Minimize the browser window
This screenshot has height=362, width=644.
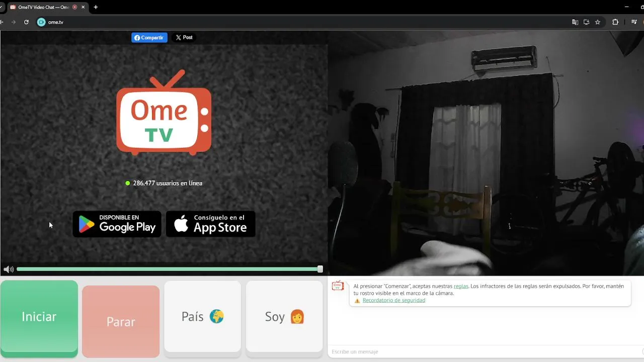coord(626,7)
